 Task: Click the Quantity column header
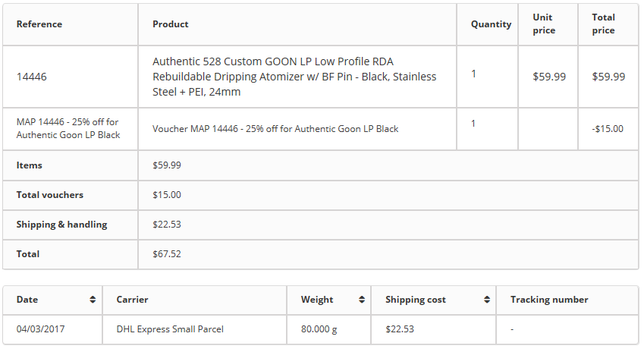click(x=491, y=24)
